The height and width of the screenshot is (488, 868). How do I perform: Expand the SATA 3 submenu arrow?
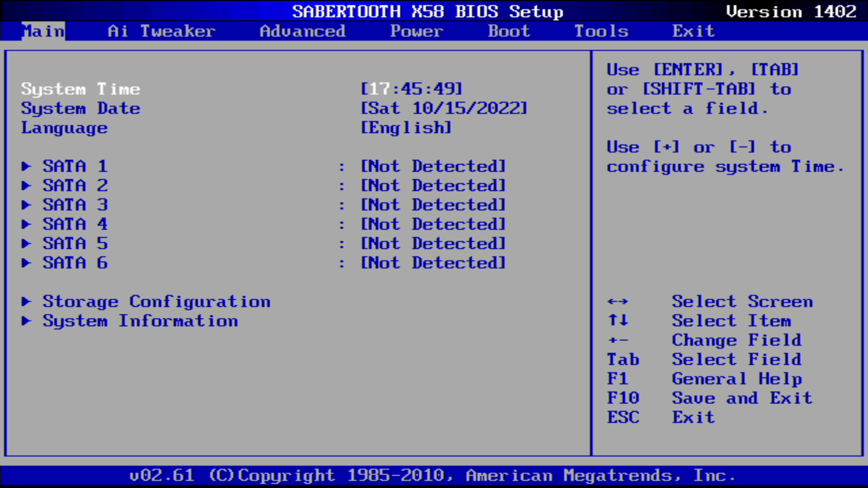point(26,205)
